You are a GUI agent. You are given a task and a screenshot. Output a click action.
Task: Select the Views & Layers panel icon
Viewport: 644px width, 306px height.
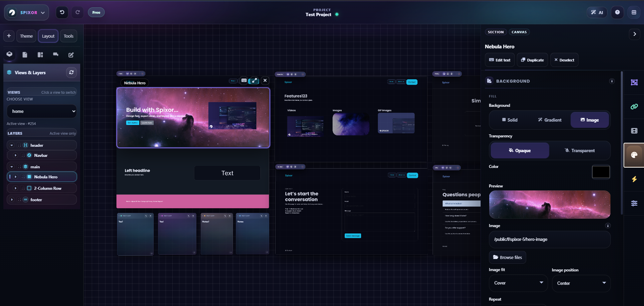click(9, 54)
